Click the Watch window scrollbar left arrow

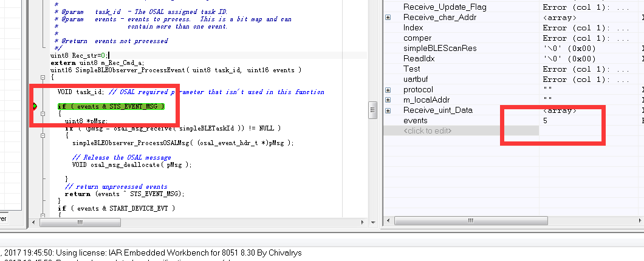388,221
